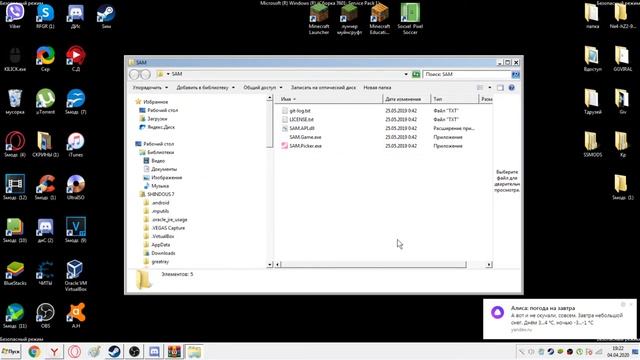Viewport: 640px width, 360px height.
Task: Click the Yandex browser taskbar icon
Action: 54,351
